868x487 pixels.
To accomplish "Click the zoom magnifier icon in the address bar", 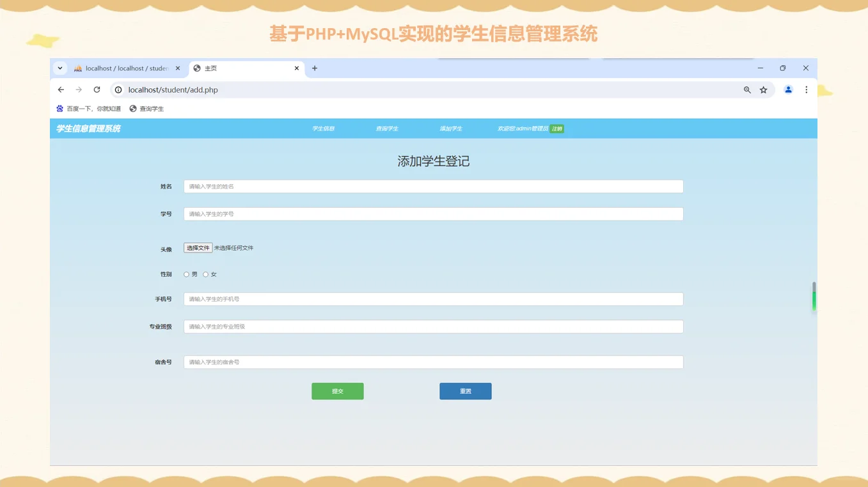I will (x=747, y=89).
